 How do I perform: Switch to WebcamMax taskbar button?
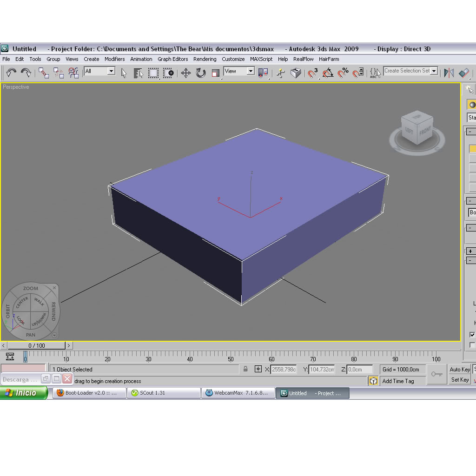238,393
